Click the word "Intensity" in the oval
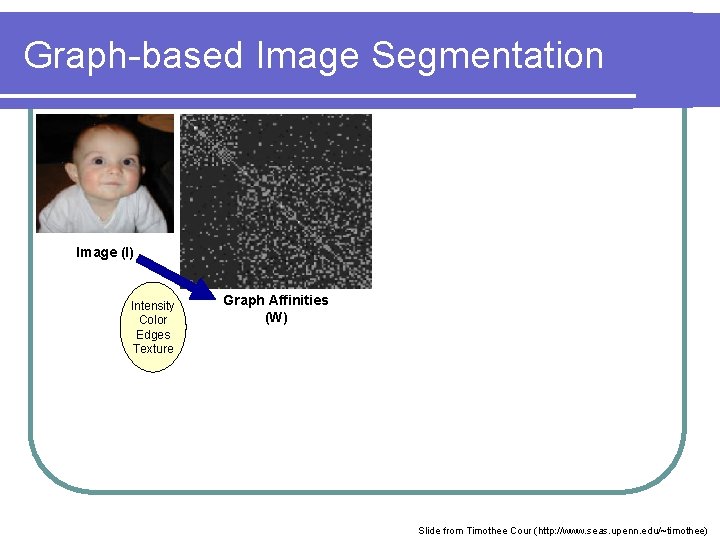Image resolution: width=720 pixels, height=540 pixels. point(152,306)
